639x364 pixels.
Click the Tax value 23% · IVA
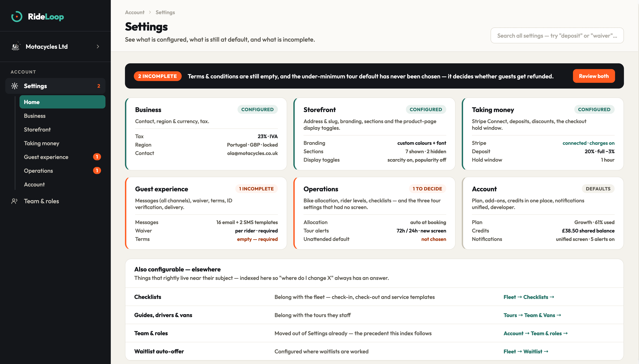[x=268, y=137]
